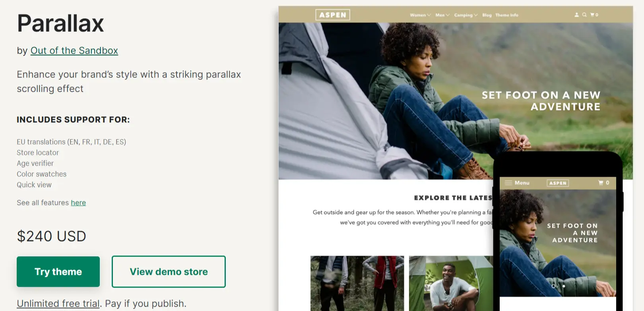Image resolution: width=644 pixels, height=311 pixels.
Task: Follow the Out of the Sandbox link
Action: coord(74,50)
